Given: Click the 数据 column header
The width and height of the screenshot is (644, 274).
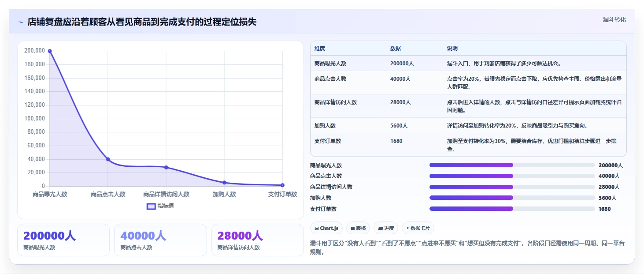Looking at the screenshot, I should (396, 49).
